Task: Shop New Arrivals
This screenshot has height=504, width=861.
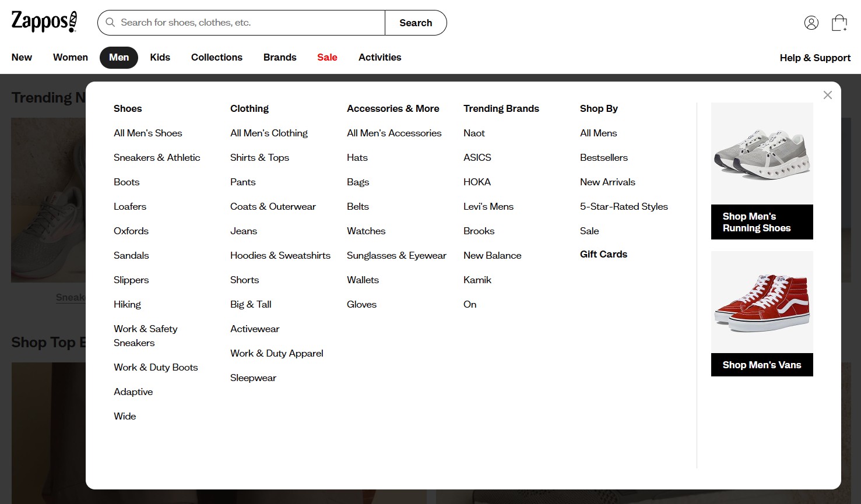Action: [607, 182]
